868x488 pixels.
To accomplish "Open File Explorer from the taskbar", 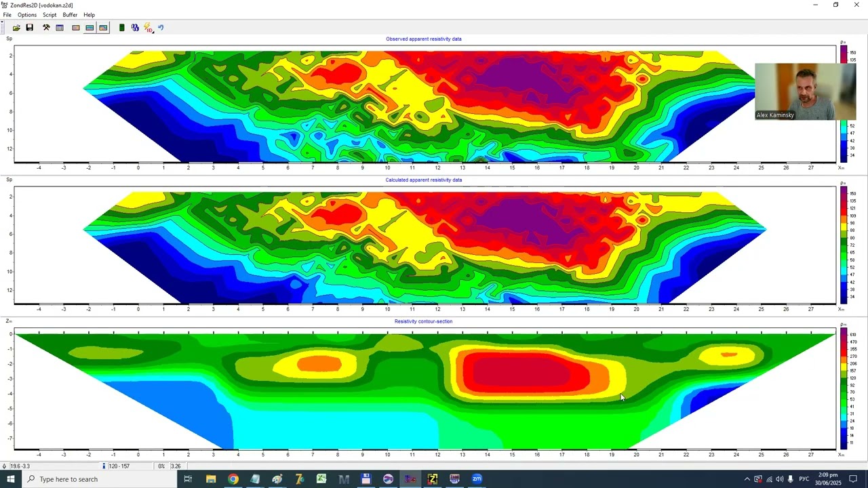I will pos(211,479).
